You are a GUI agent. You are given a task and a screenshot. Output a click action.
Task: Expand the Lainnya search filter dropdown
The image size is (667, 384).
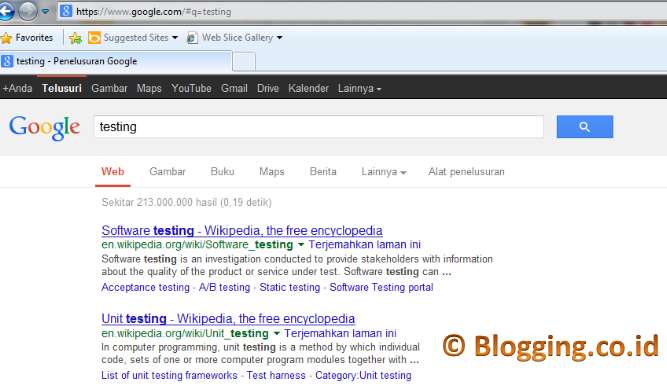click(x=384, y=172)
